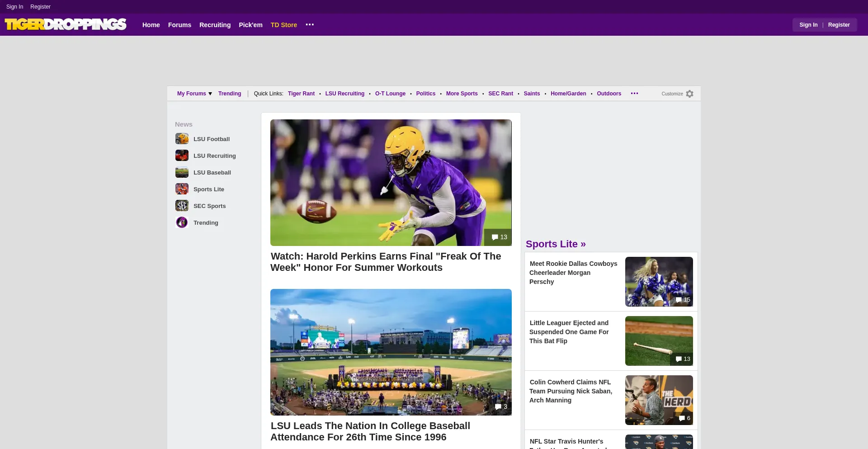868x449 pixels.
Task: Open the TD Store menu item
Action: click(284, 25)
